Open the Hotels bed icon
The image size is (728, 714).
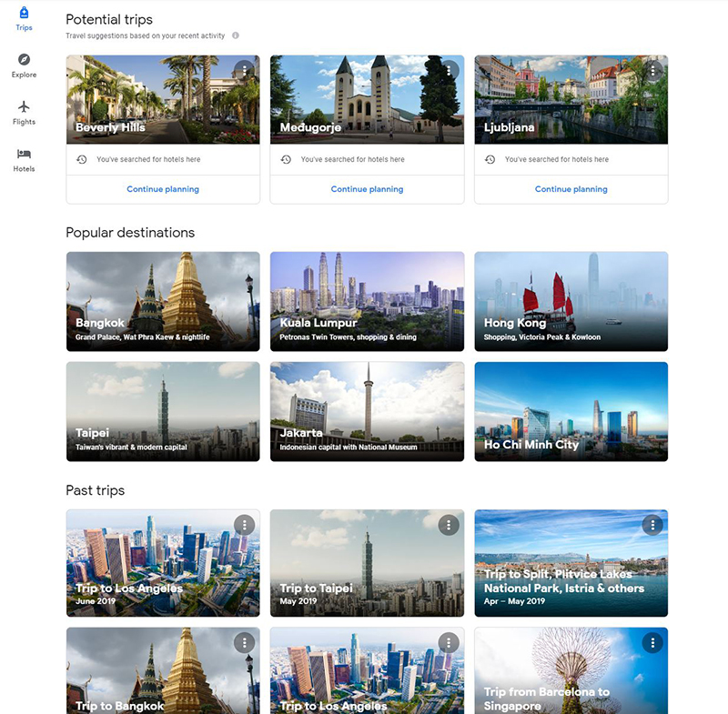[x=24, y=155]
